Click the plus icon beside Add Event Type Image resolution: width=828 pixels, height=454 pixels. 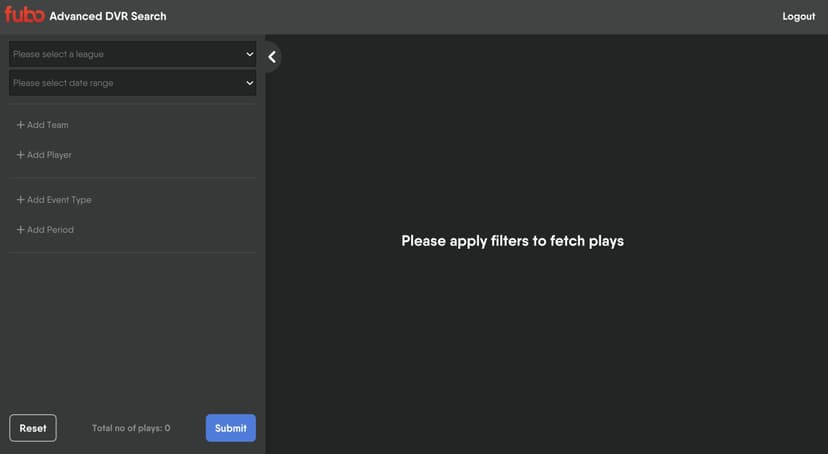tap(20, 200)
